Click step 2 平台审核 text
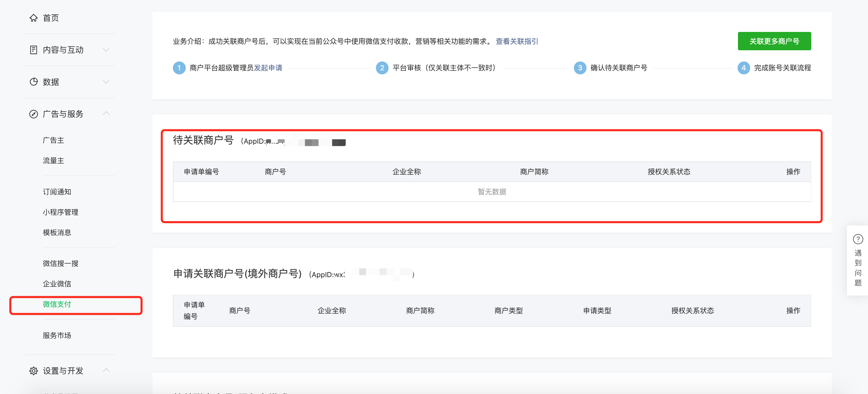 point(446,68)
